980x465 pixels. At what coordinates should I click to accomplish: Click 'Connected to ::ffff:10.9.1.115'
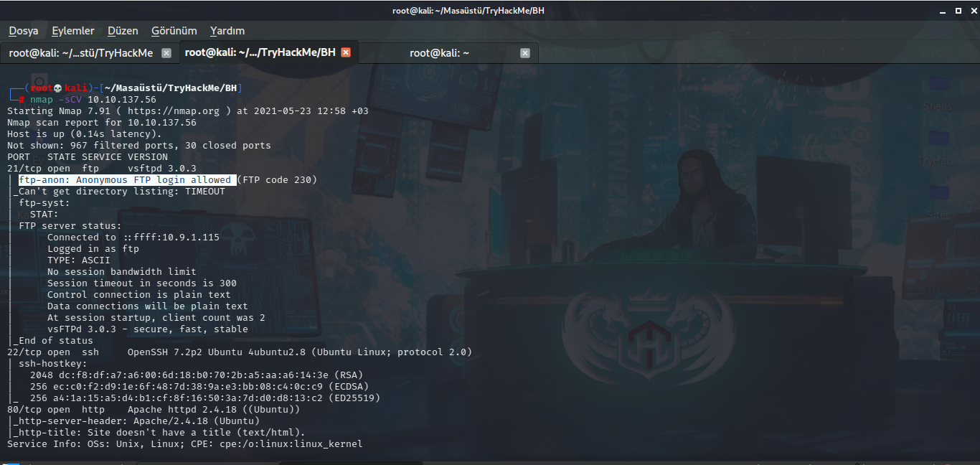coord(133,238)
